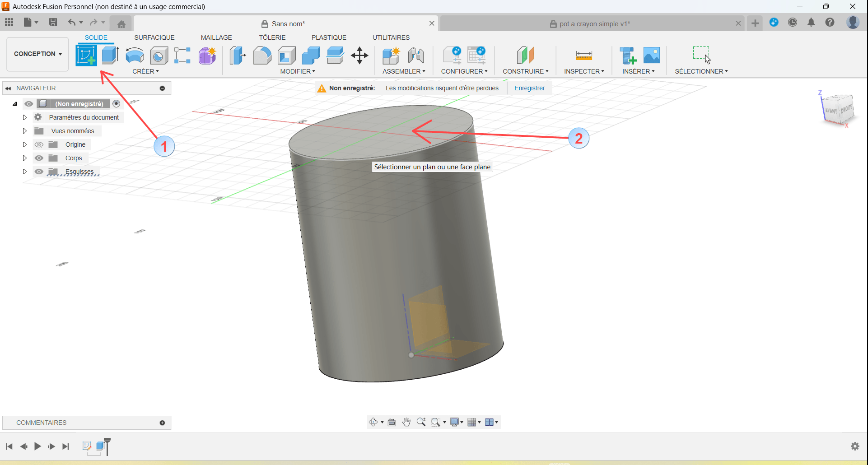Select the Configuration Table icon
This screenshot has height=465, width=868.
[x=476, y=55]
